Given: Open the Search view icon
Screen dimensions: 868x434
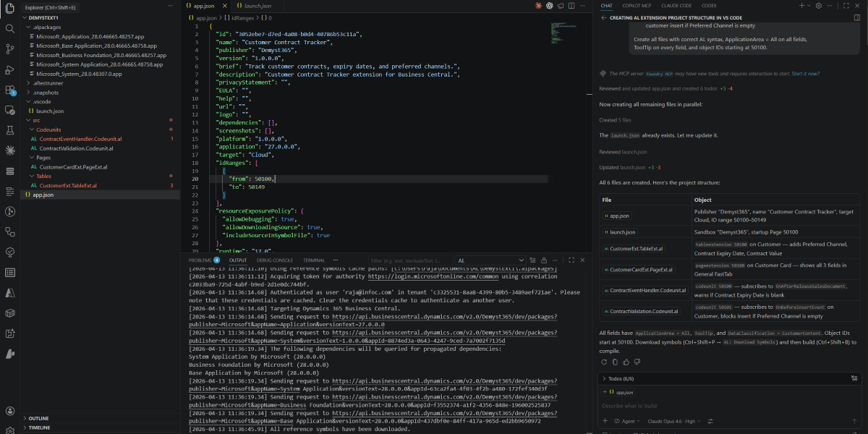Looking at the screenshot, I should (x=10, y=28).
